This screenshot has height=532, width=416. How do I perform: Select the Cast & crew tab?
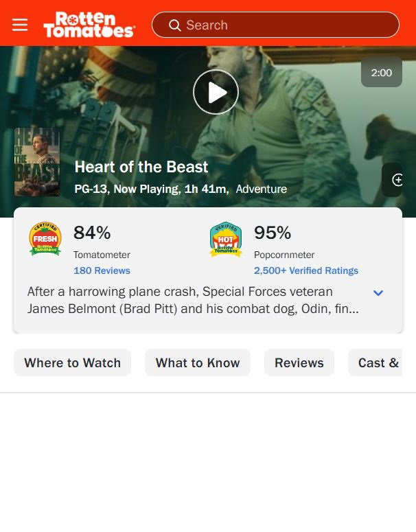(375, 362)
